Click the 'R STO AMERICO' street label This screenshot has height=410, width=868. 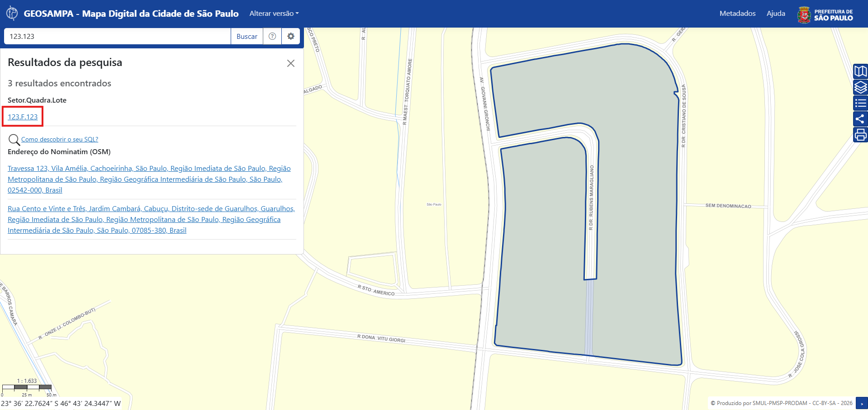click(x=376, y=290)
